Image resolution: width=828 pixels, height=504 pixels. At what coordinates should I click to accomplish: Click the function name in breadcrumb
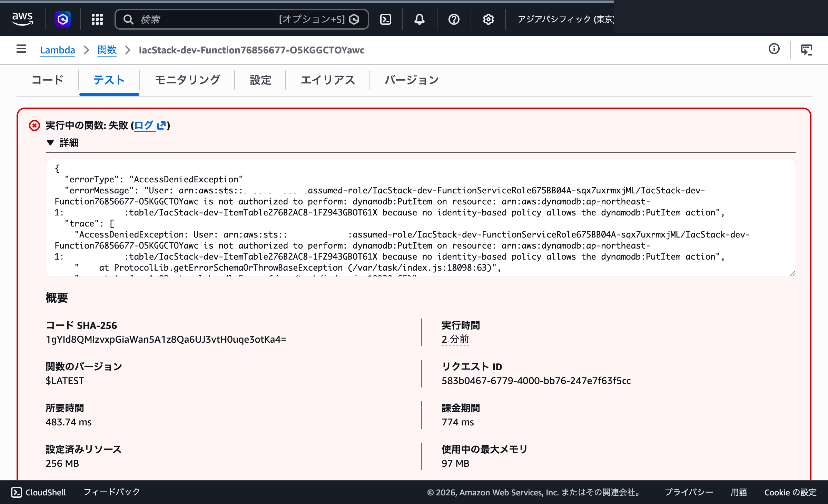[252, 50]
